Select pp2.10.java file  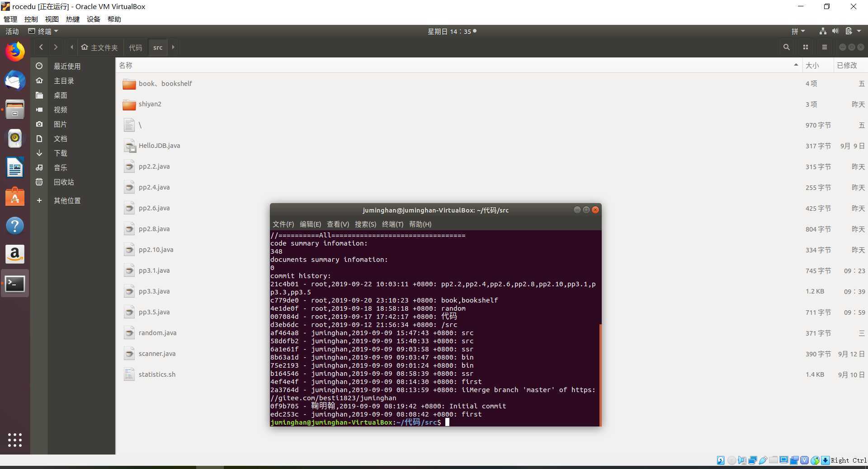point(156,250)
